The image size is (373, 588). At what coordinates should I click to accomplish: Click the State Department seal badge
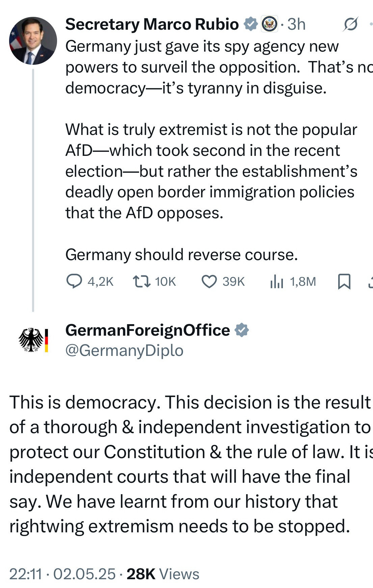click(x=269, y=24)
